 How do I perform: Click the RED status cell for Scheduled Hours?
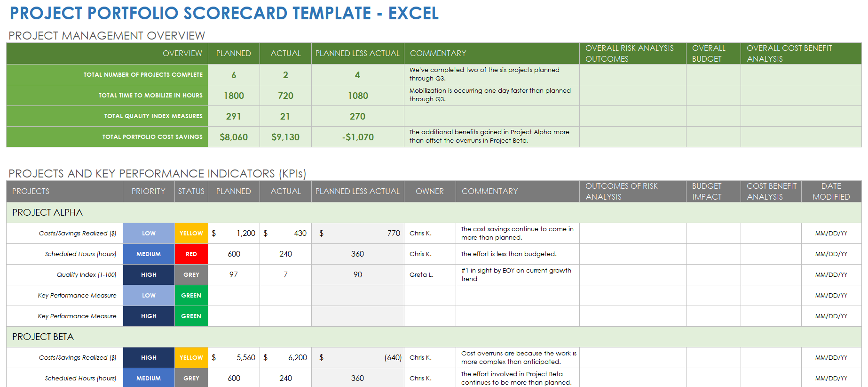click(191, 254)
